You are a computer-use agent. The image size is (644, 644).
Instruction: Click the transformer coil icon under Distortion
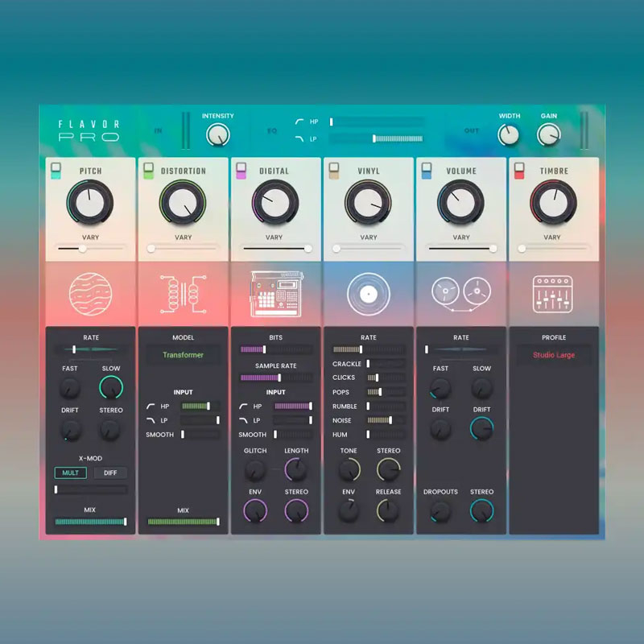pyautogui.click(x=183, y=294)
